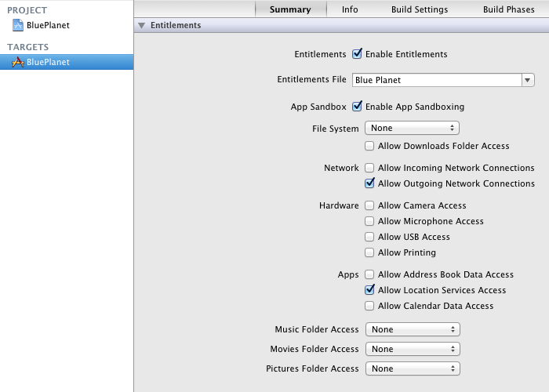Check Allow Incoming Network Connections
Viewport: 549px width, 392px height.
click(370, 168)
